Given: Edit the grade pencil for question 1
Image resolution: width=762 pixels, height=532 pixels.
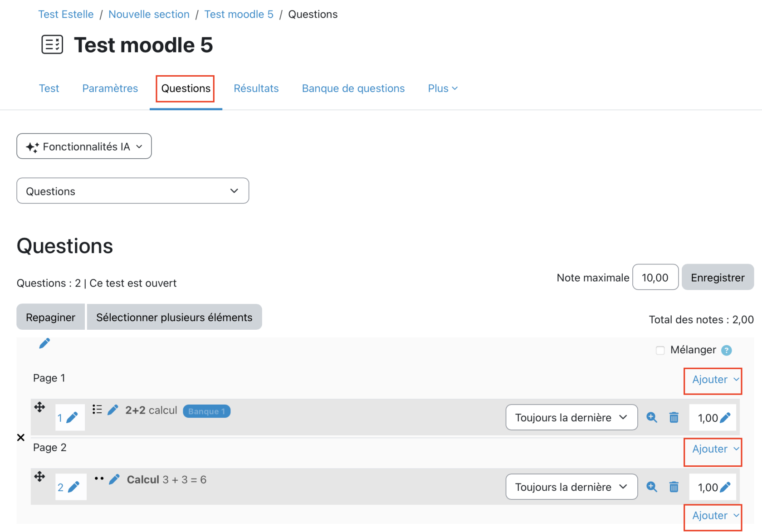Looking at the screenshot, I should (725, 418).
